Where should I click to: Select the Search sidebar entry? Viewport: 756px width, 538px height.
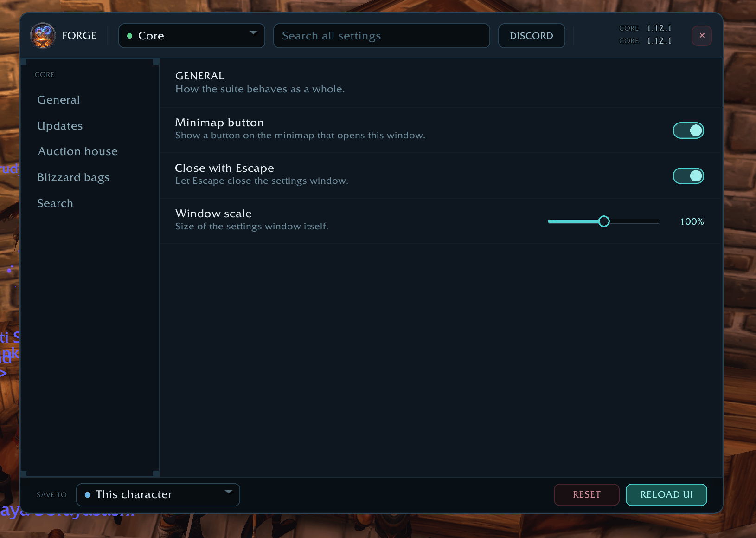click(x=55, y=203)
